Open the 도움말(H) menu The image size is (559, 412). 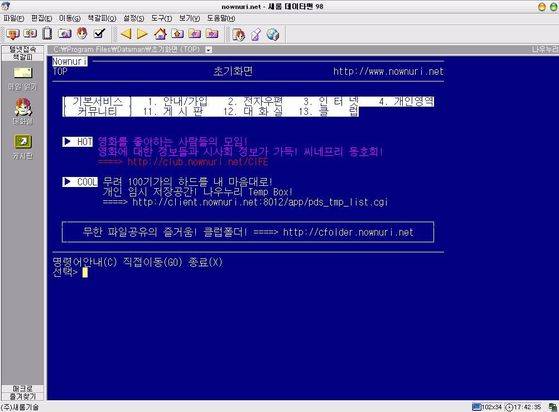click(221, 18)
